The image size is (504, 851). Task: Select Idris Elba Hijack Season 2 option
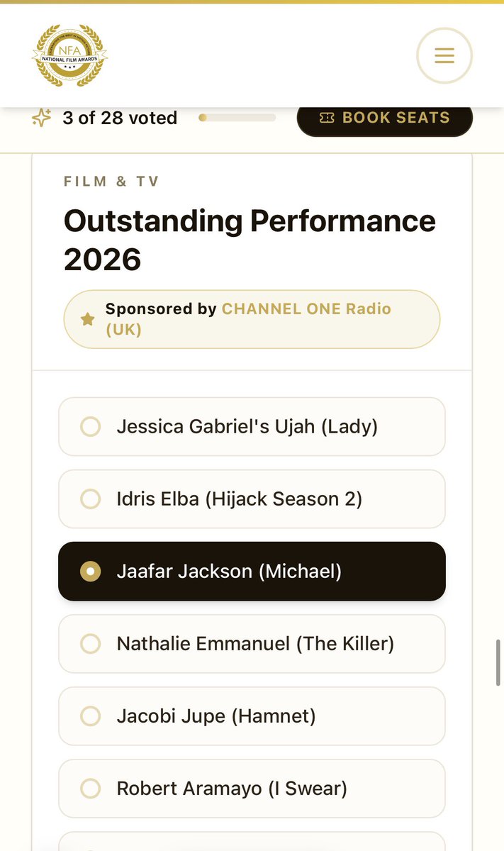252,499
